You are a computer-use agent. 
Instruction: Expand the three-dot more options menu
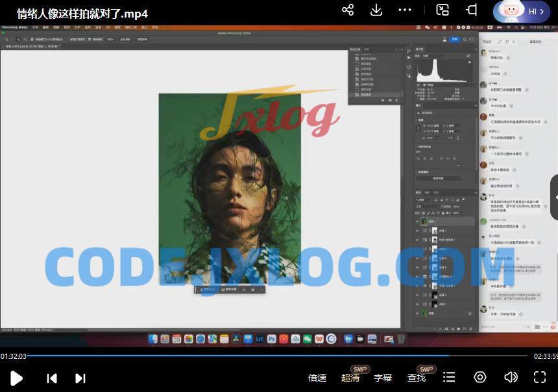click(405, 10)
